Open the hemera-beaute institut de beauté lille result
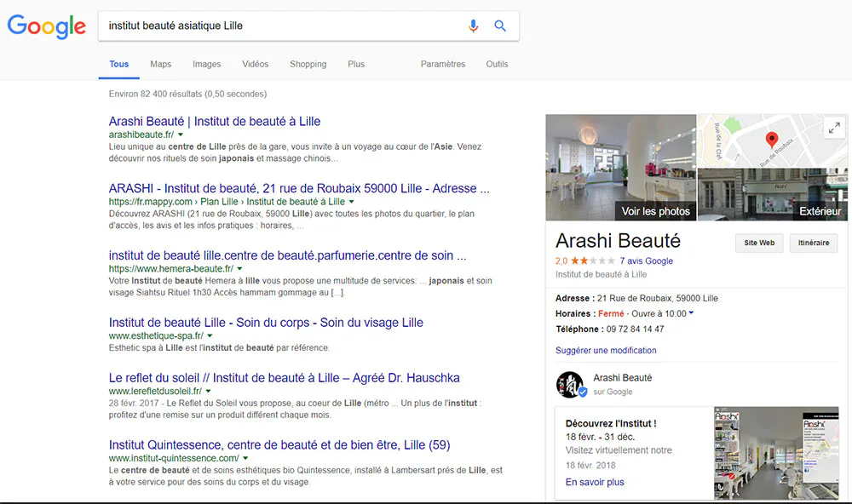852x504 pixels. [x=287, y=255]
